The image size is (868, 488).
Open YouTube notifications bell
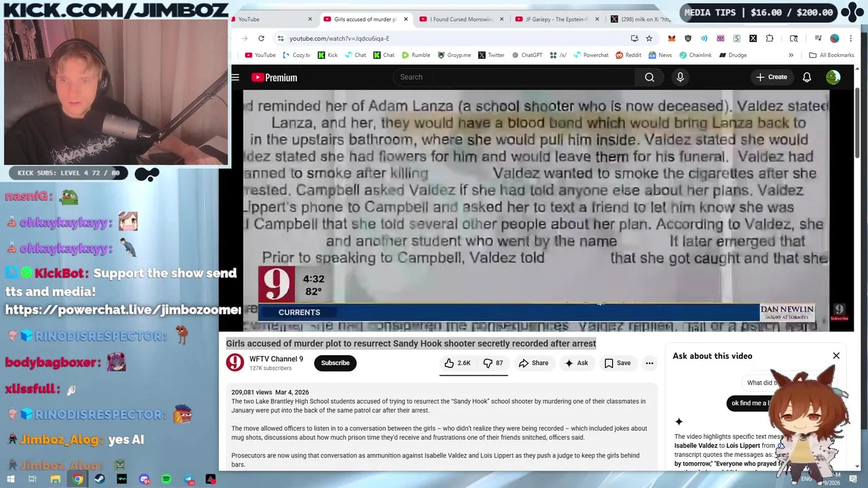coord(807,77)
